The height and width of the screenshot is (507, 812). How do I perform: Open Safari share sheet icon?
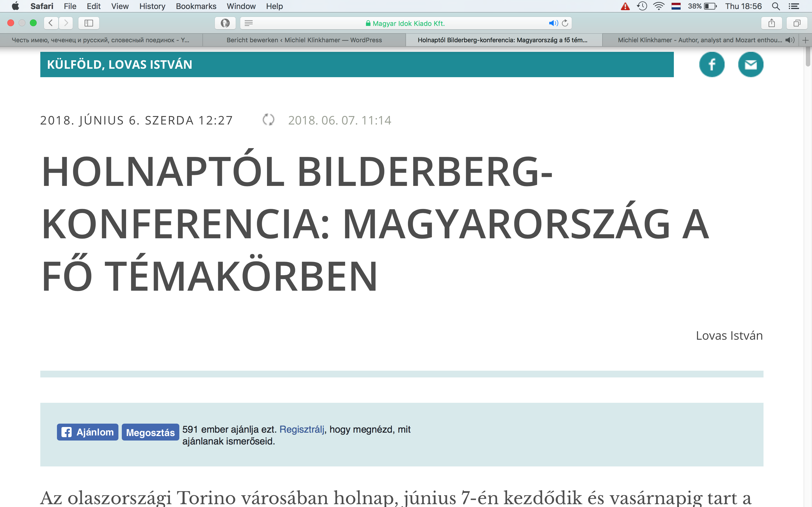[771, 23]
